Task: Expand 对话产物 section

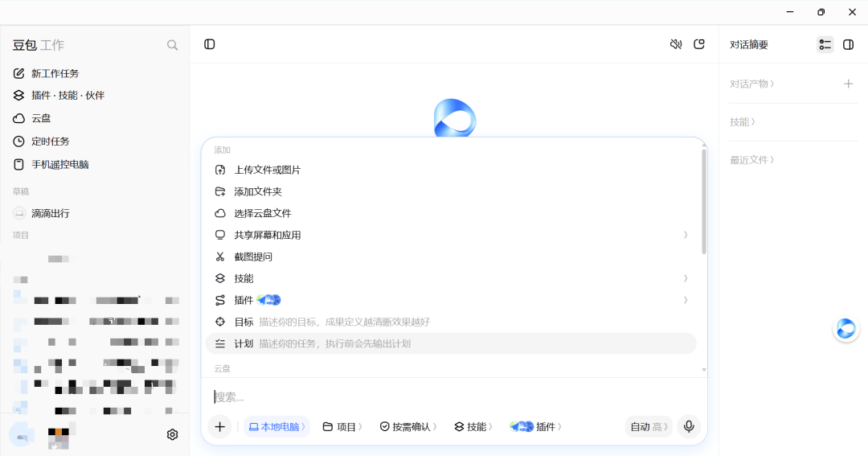Action: pos(751,84)
